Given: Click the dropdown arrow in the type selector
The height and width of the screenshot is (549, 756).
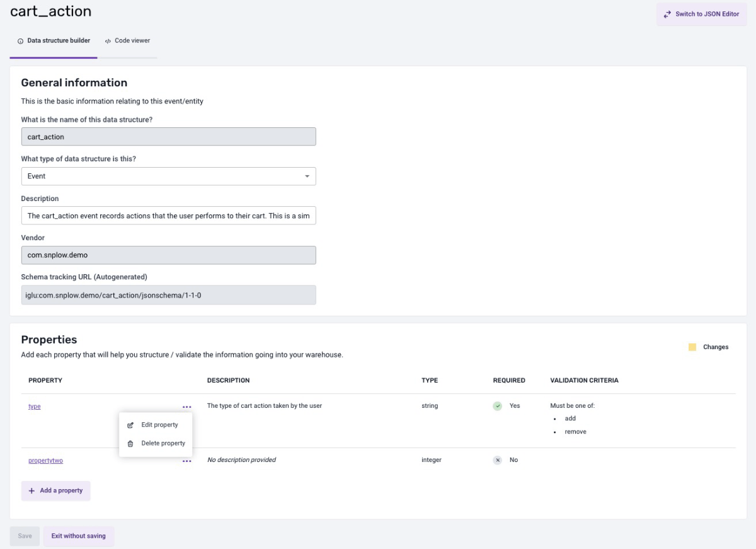Looking at the screenshot, I should point(307,176).
